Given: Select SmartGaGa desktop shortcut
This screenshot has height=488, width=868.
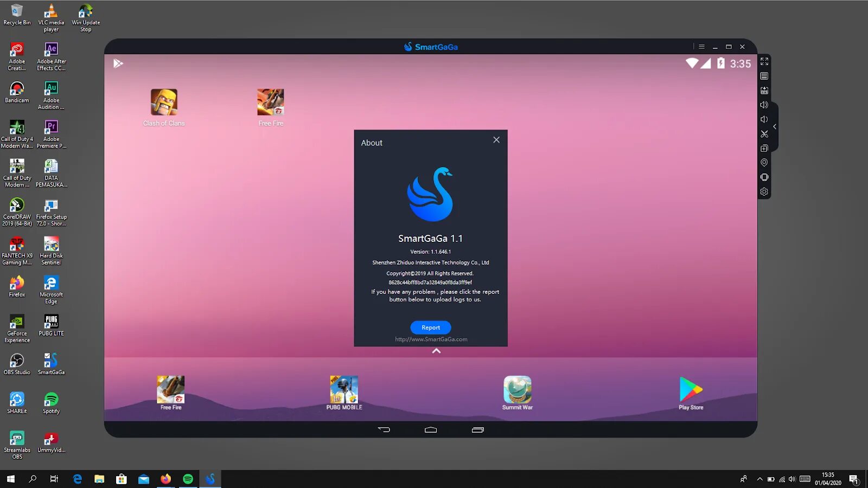Looking at the screenshot, I should pyautogui.click(x=51, y=364).
